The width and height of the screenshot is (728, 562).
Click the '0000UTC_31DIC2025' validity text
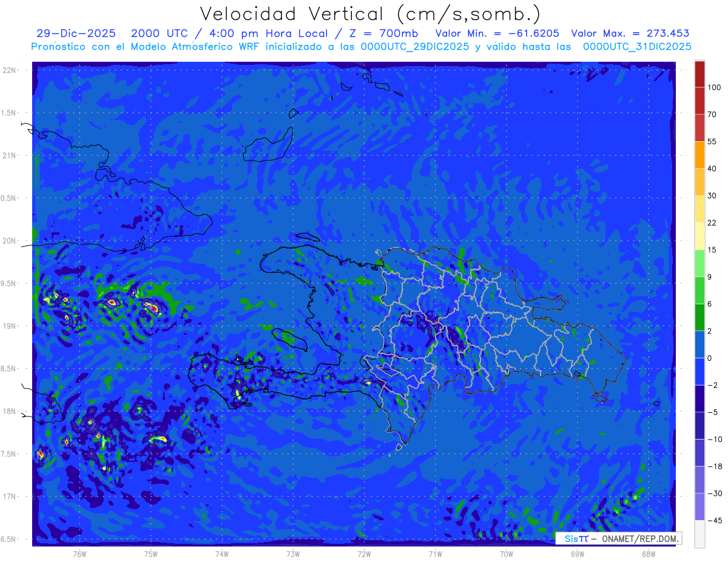[x=637, y=47]
